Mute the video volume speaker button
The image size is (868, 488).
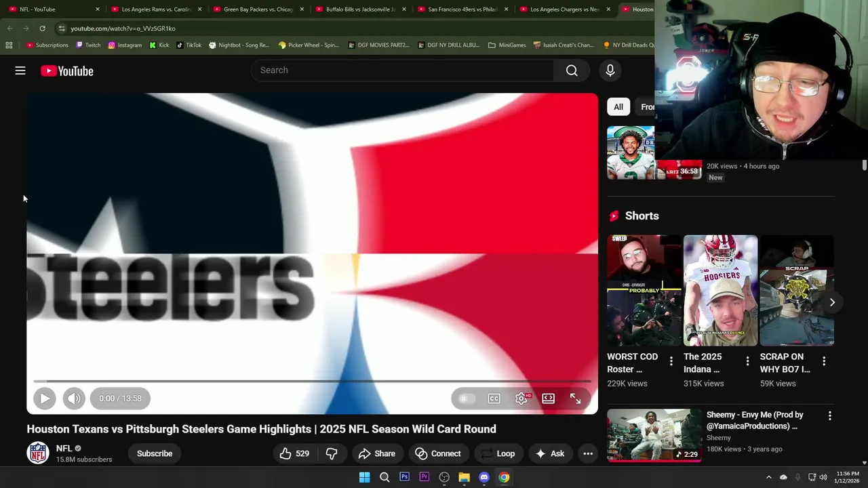click(74, 399)
